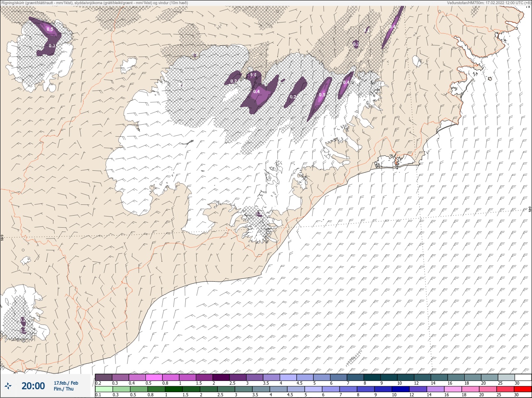Select the dark teal 9 swatch in upper legend row
Viewport: 532px width, 398px height.
point(389,377)
